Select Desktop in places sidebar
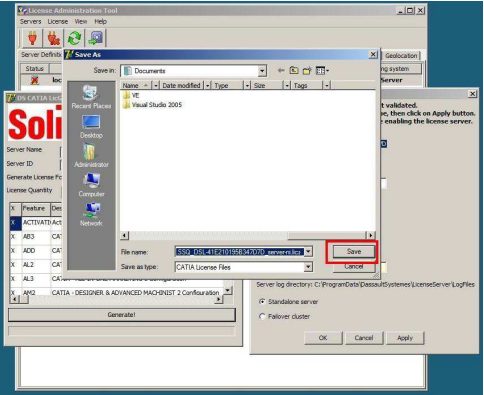The width and height of the screenshot is (484, 395). point(91,127)
